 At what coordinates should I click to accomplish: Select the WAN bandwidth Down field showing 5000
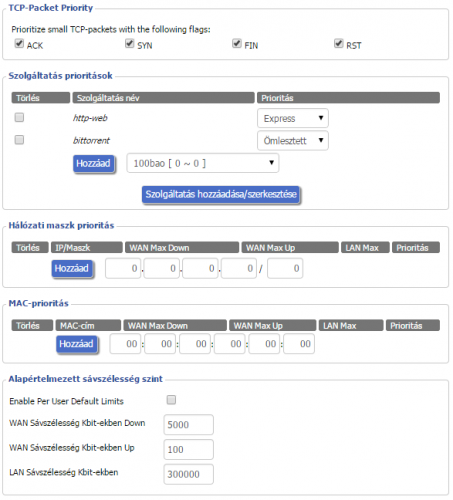(189, 425)
